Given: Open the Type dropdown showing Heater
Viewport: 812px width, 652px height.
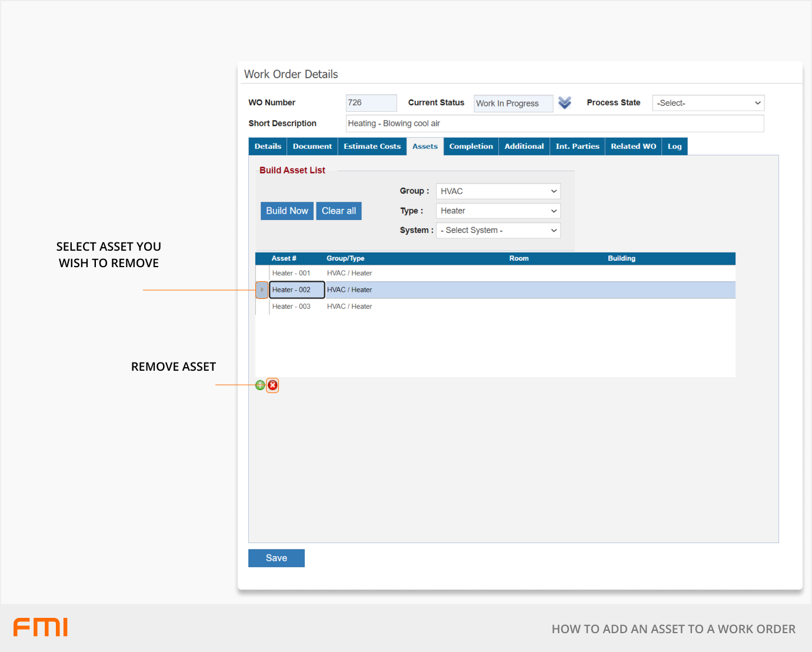Looking at the screenshot, I should pos(498,211).
